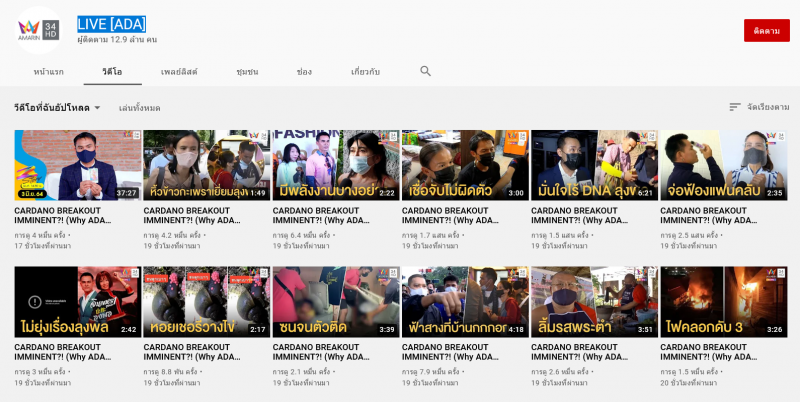Click the เล่นทั้งหมด play all link
This screenshot has width=800, height=402.
[x=139, y=108]
